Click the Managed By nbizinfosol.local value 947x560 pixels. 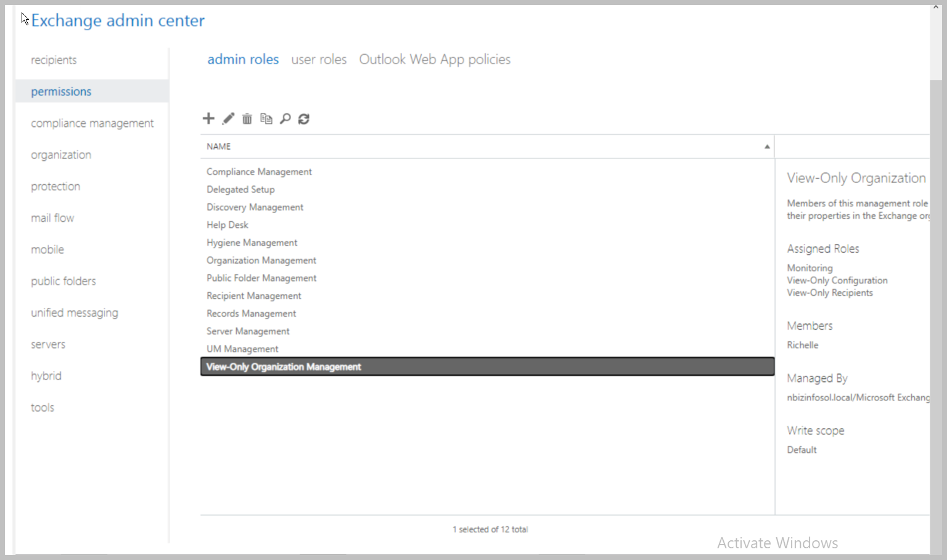pos(858,397)
